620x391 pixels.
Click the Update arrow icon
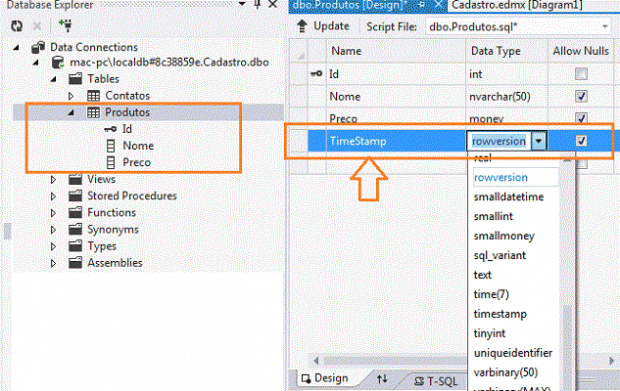coord(302,26)
